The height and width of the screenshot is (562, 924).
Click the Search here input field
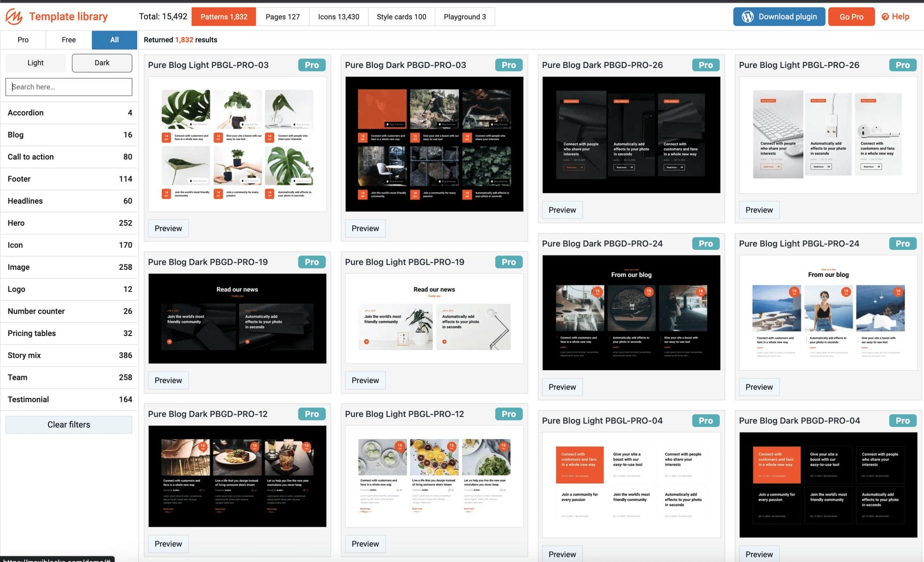tap(69, 87)
